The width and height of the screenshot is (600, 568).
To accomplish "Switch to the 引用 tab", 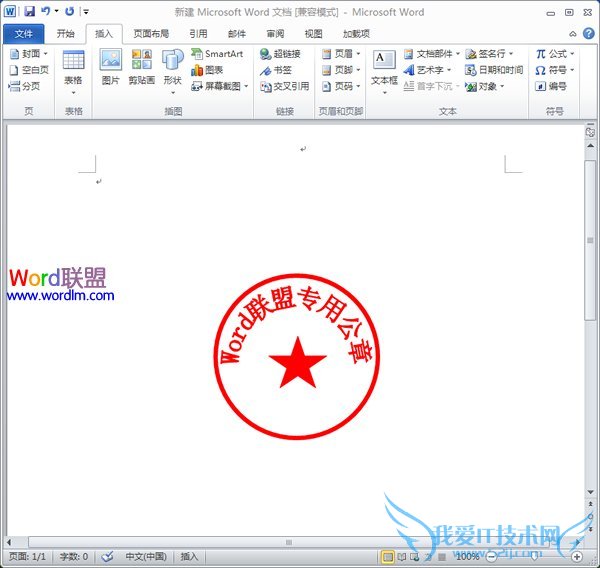I will (199, 34).
